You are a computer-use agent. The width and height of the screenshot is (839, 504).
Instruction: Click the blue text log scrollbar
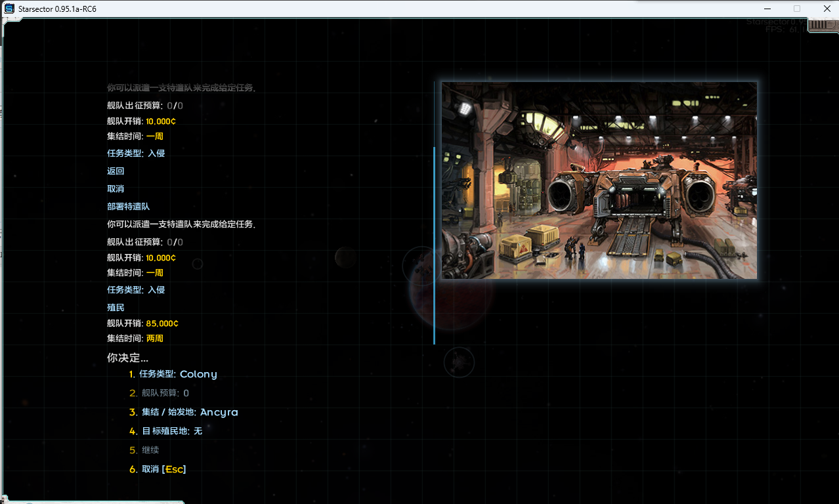point(434,245)
